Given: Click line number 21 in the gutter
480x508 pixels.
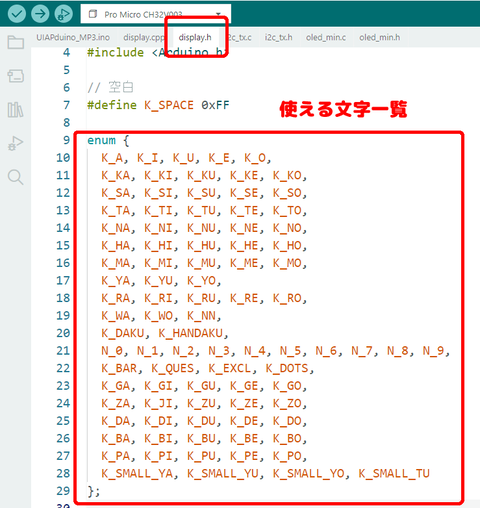Looking at the screenshot, I should (x=63, y=351).
